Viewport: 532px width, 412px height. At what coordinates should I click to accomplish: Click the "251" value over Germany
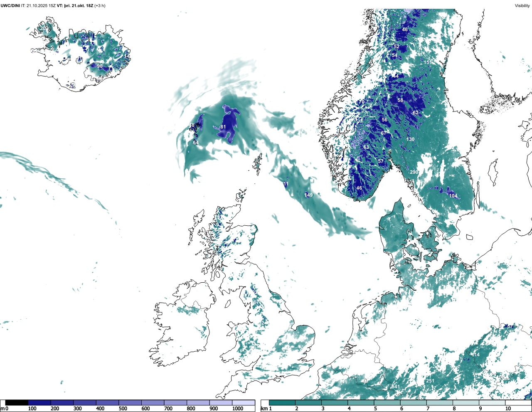(x=430, y=381)
